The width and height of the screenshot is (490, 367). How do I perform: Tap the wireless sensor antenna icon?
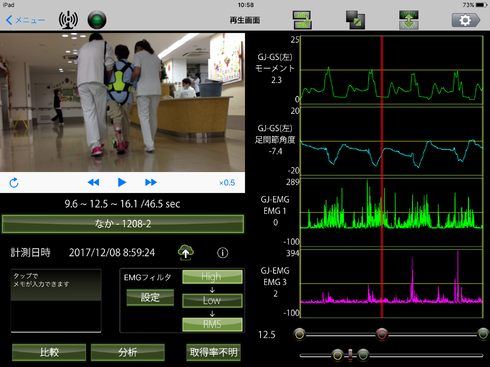68,20
